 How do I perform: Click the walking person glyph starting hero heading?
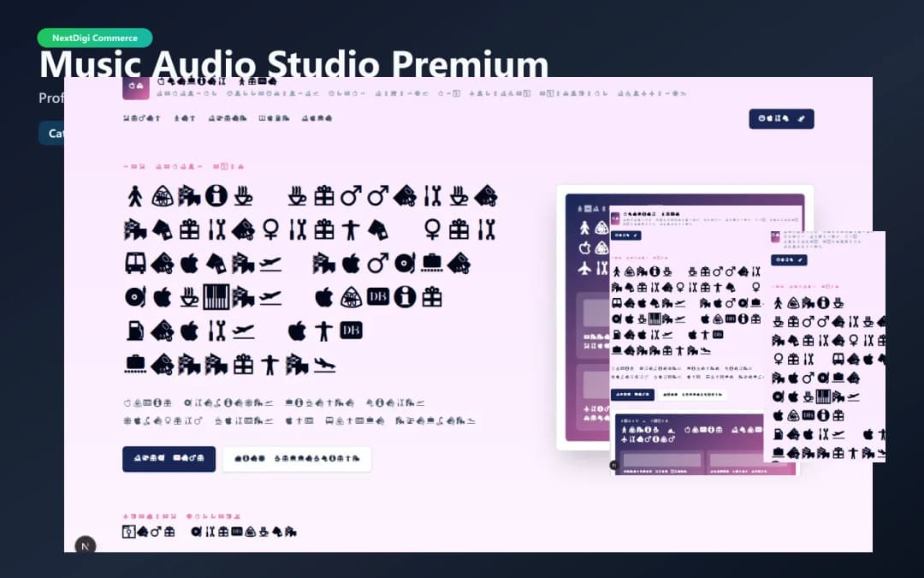point(135,196)
